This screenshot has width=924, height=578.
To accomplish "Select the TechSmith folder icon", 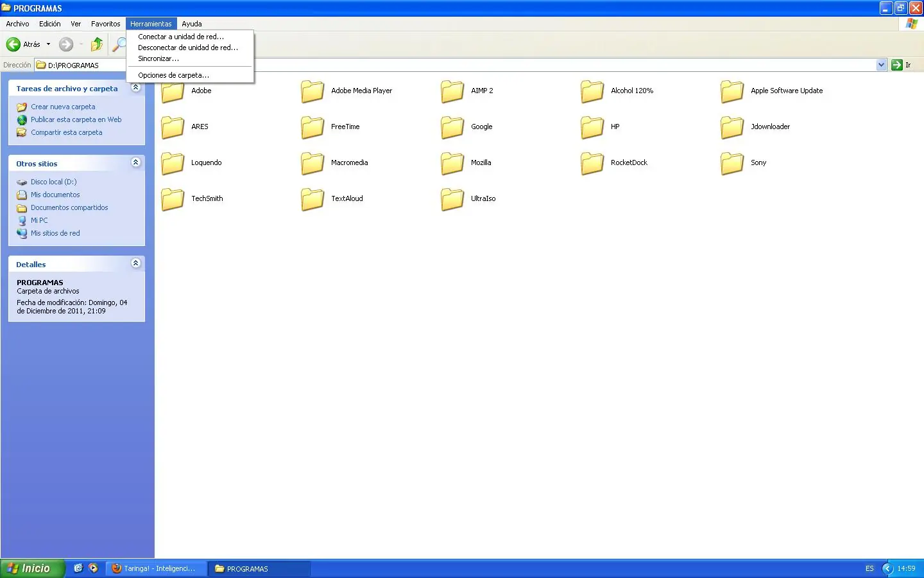I will pyautogui.click(x=173, y=200).
